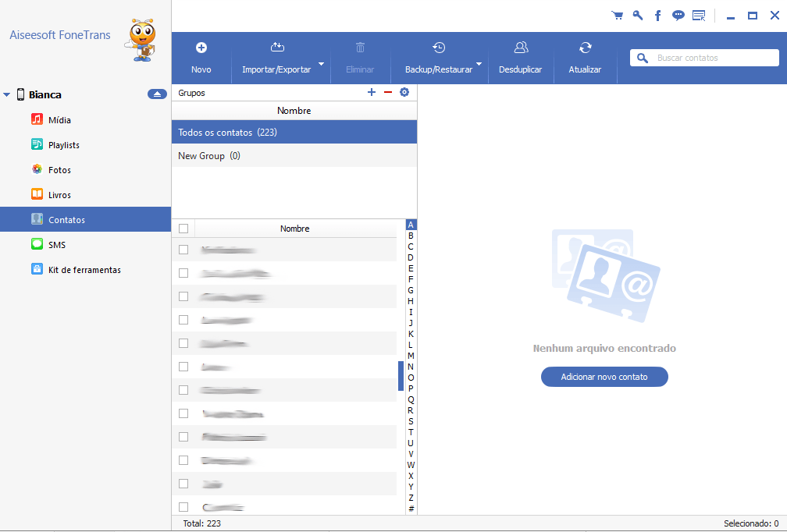787x532 pixels.
Task: Open the Facebook icon in title bar
Action: pos(658,16)
